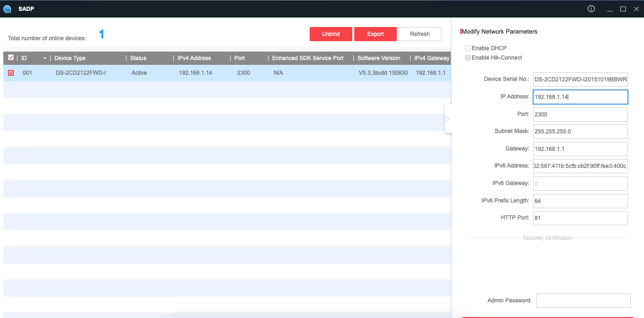Sort by Software Version column header
The width and height of the screenshot is (644, 318).
tap(378, 58)
